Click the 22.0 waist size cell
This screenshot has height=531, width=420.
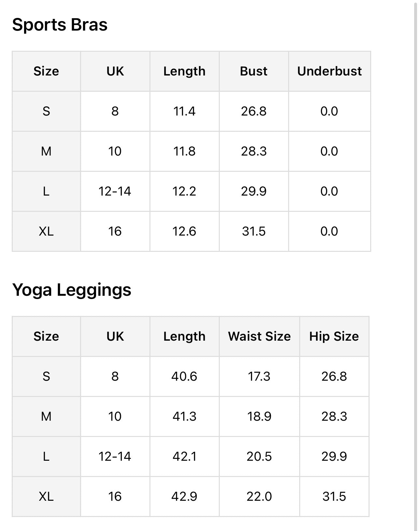point(259,497)
